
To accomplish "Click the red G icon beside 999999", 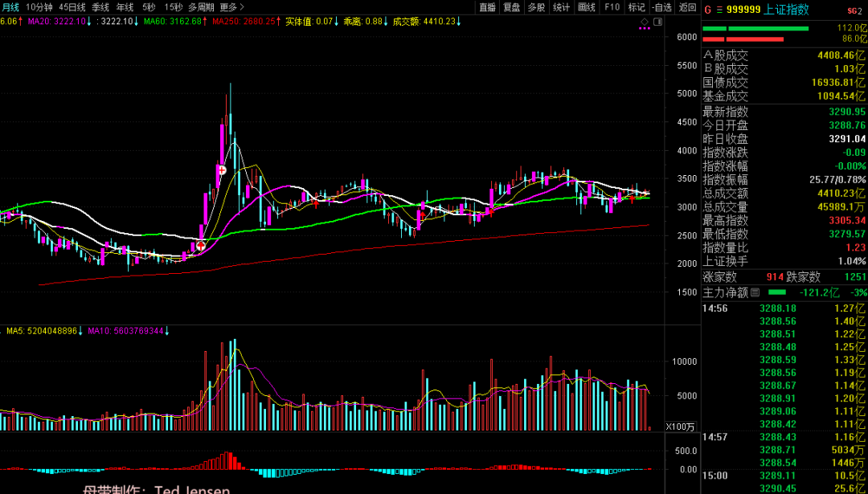I will pyautogui.click(x=707, y=10).
